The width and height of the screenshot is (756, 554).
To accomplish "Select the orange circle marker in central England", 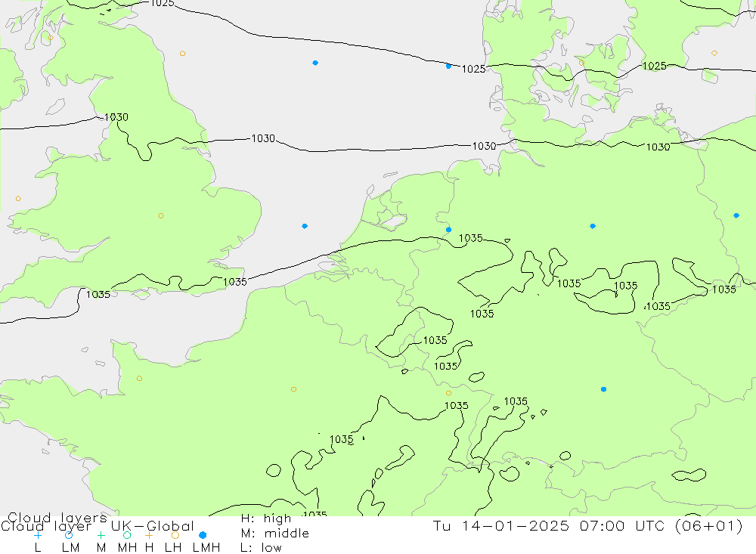I will coord(161,216).
